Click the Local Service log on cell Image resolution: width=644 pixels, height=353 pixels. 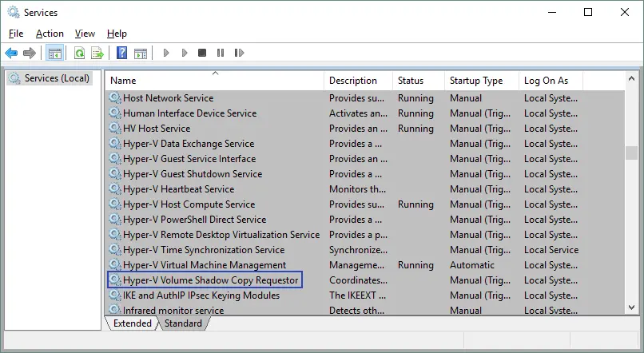pos(551,249)
